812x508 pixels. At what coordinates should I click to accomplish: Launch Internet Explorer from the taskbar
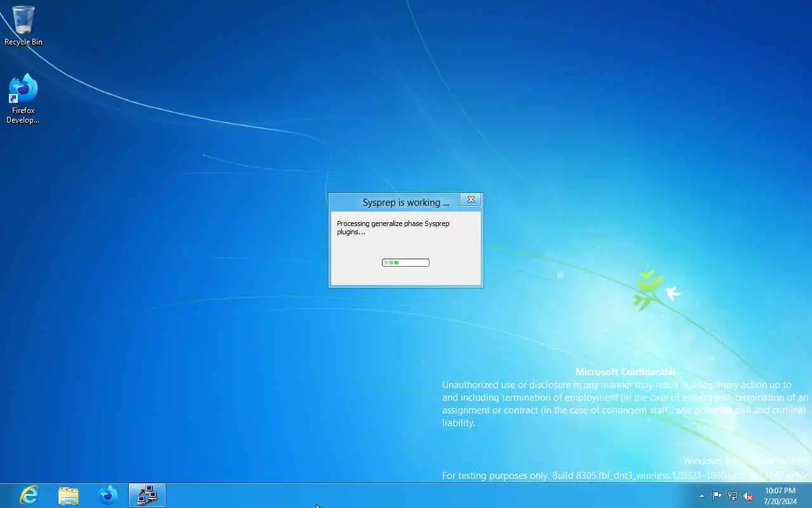coord(29,495)
